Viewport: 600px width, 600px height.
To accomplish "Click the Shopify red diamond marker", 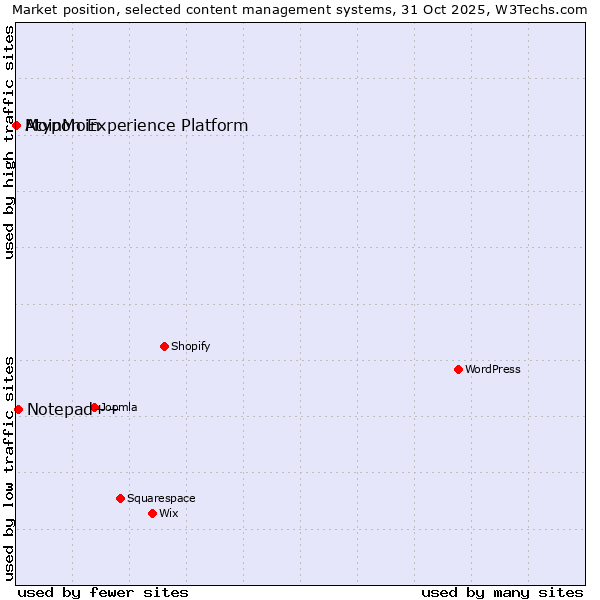I will [164, 346].
